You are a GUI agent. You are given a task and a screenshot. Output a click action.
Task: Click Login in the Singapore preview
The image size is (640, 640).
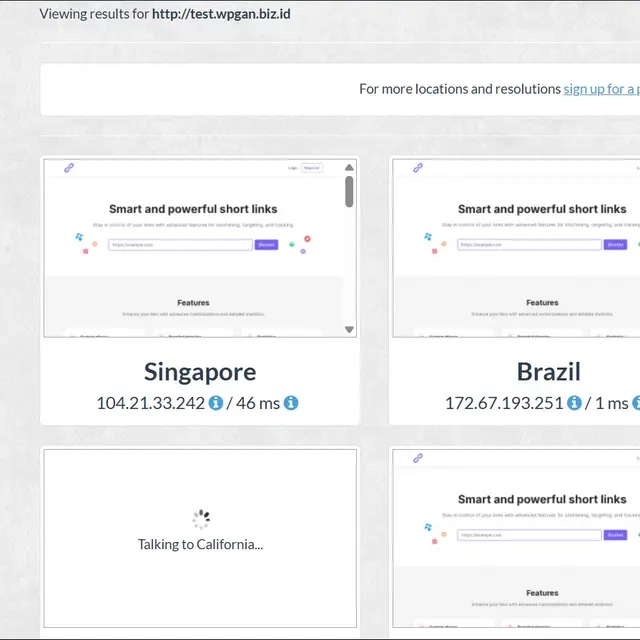[x=292, y=168]
